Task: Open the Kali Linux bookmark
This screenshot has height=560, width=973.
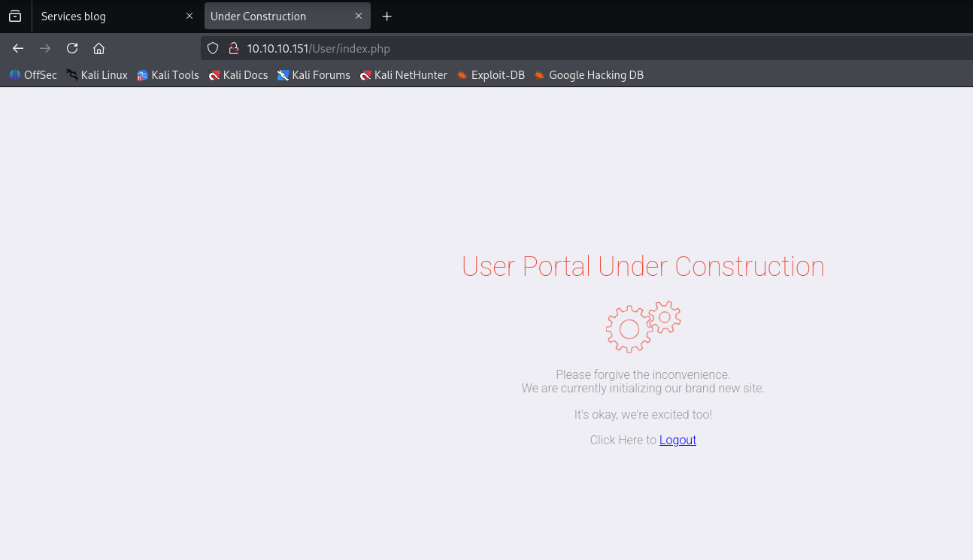Action: [97, 75]
